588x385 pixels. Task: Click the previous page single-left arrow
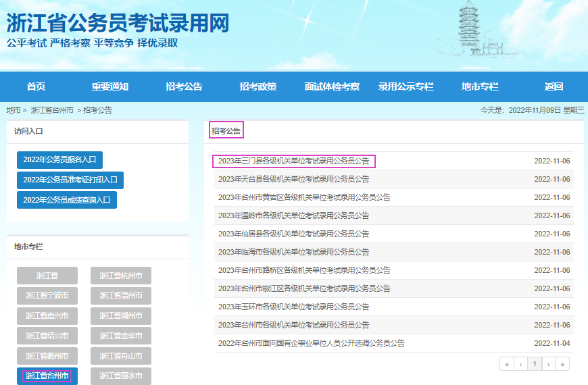520,364
